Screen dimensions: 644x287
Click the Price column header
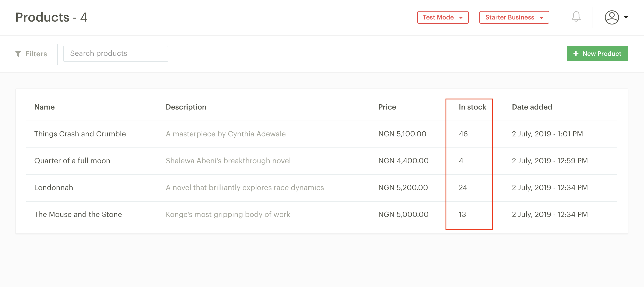(387, 107)
